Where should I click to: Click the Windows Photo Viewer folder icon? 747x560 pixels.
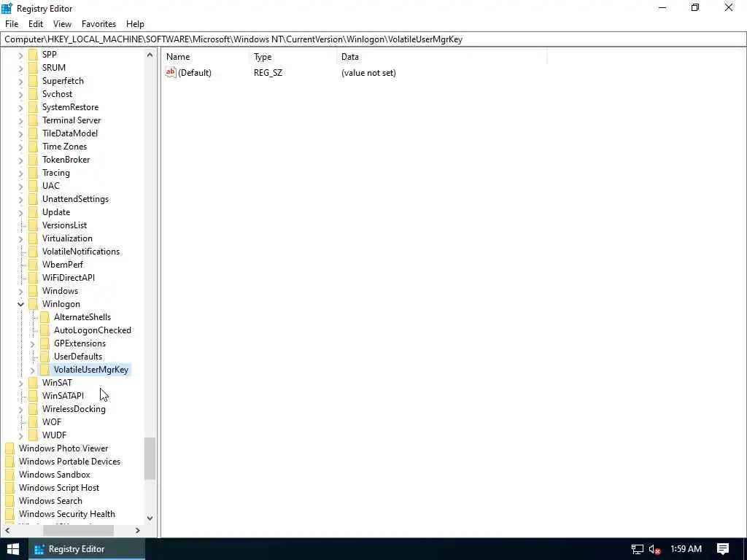(9, 448)
